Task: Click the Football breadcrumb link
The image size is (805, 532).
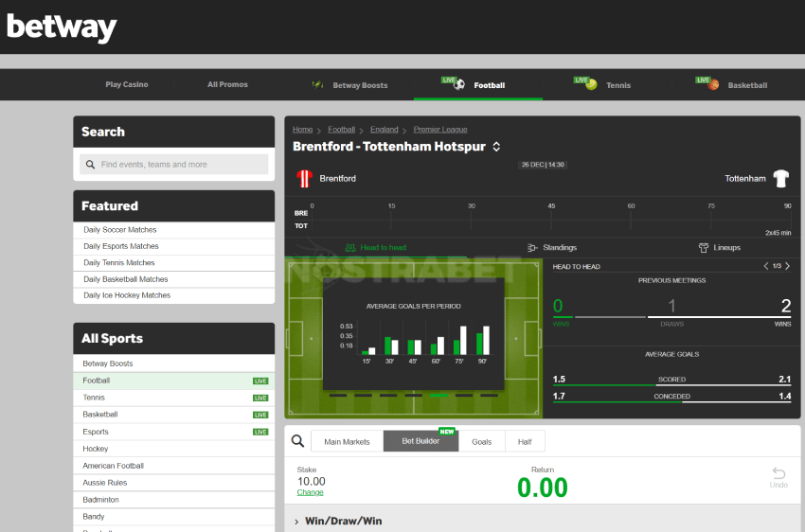Action: (341, 130)
